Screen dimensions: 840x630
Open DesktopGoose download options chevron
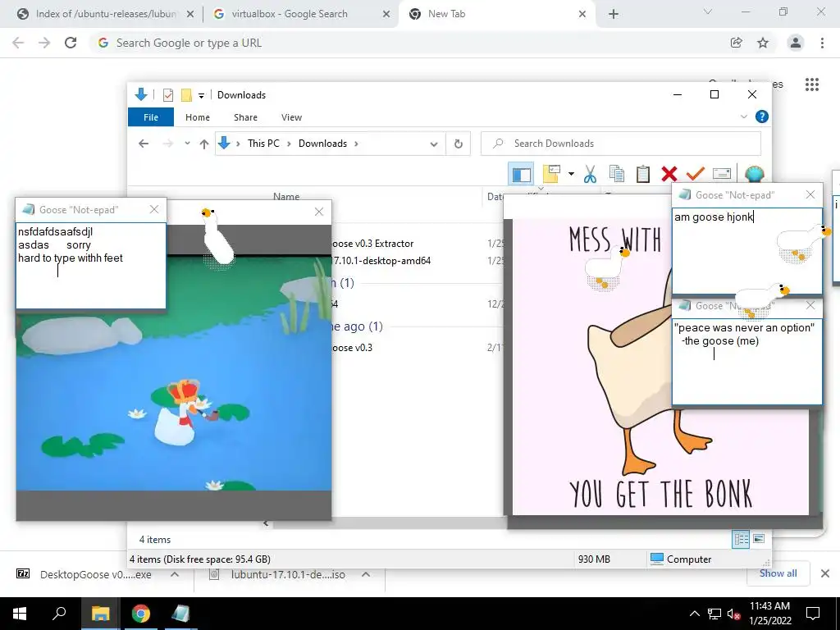(x=175, y=574)
